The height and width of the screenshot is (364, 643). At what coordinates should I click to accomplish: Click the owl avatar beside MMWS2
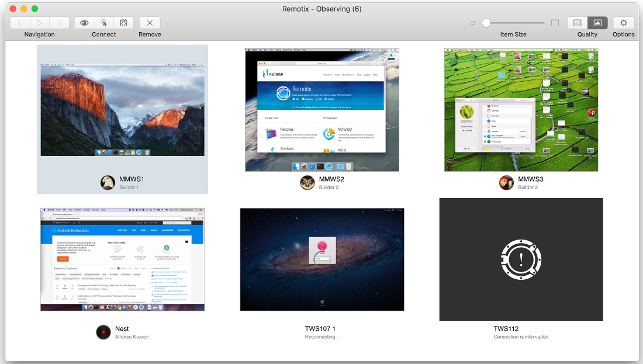point(307,182)
